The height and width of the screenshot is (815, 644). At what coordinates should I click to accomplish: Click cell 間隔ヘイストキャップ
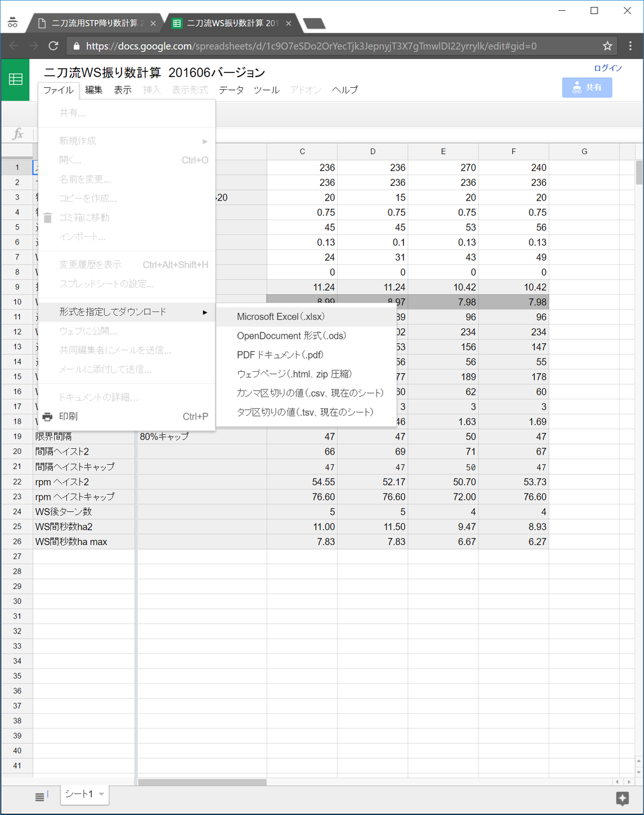(x=84, y=467)
